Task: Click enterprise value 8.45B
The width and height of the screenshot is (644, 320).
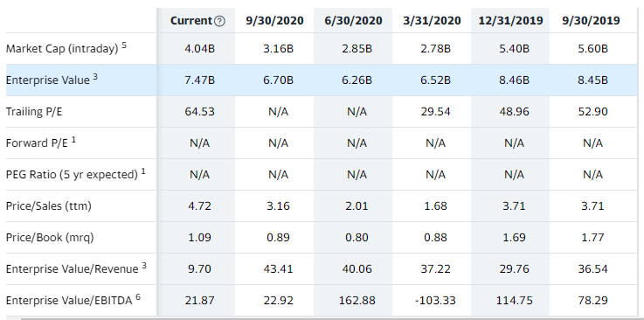Action: coord(592,80)
